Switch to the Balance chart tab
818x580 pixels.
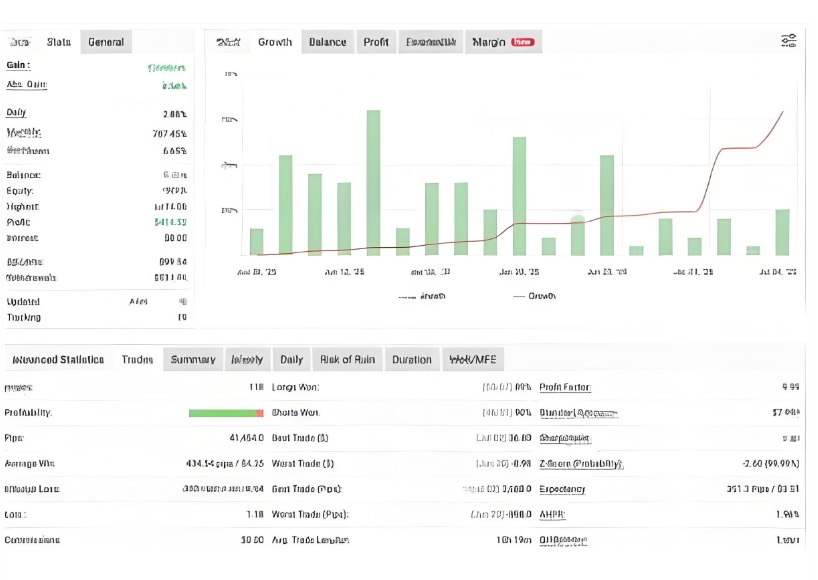point(327,42)
